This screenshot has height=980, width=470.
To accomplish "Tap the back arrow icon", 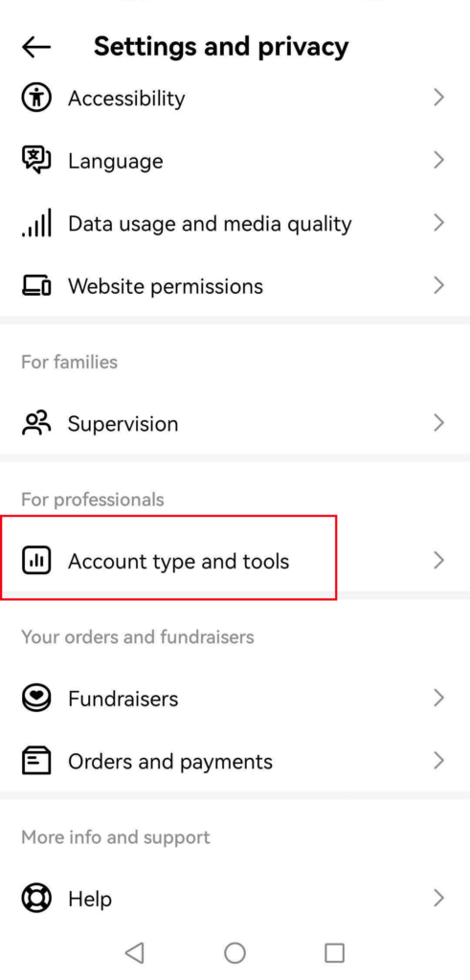I will coord(36,47).
